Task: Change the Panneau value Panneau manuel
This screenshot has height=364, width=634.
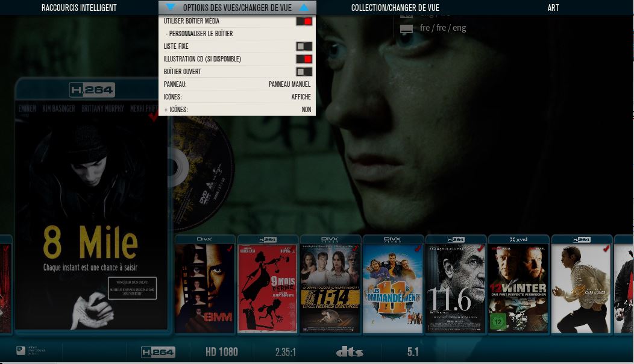Action: [x=289, y=84]
